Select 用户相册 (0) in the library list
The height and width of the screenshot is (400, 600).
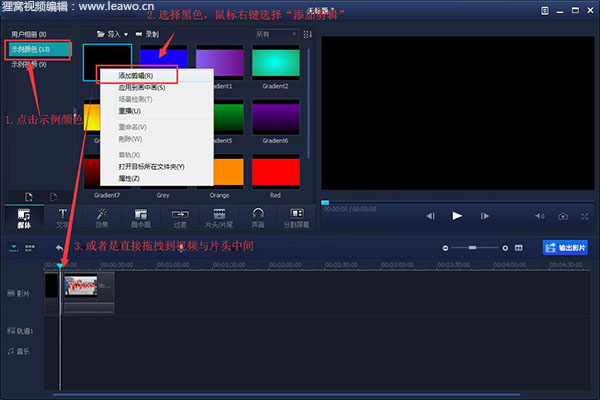(x=29, y=34)
